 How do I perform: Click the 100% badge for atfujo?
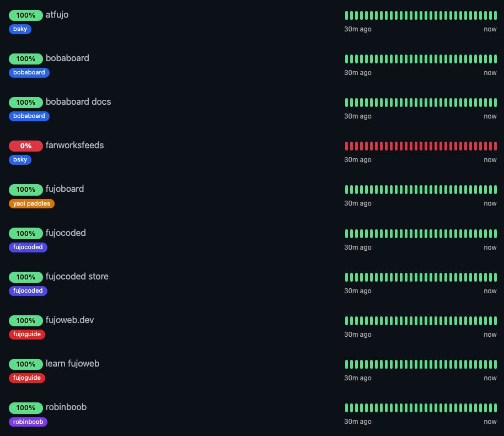25,15
